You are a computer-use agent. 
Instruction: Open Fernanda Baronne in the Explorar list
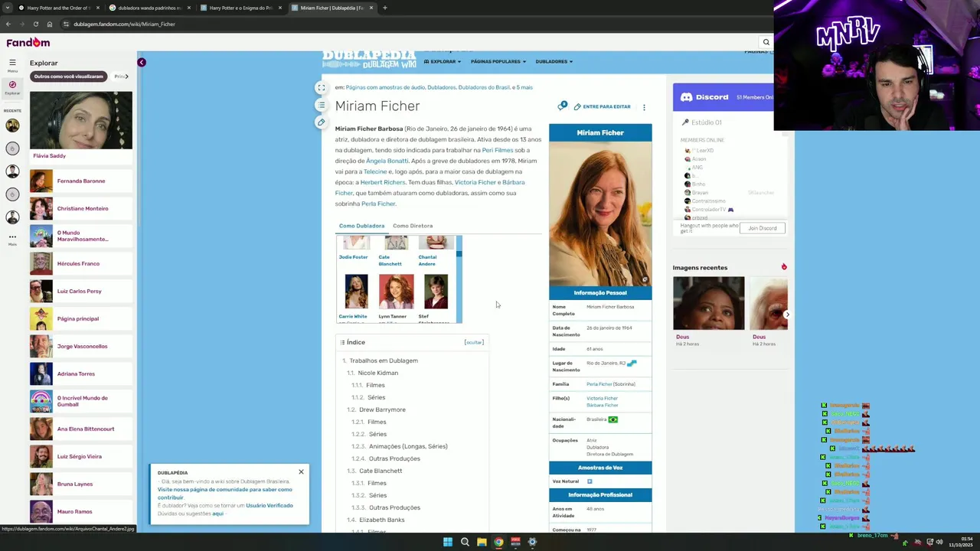pos(81,181)
